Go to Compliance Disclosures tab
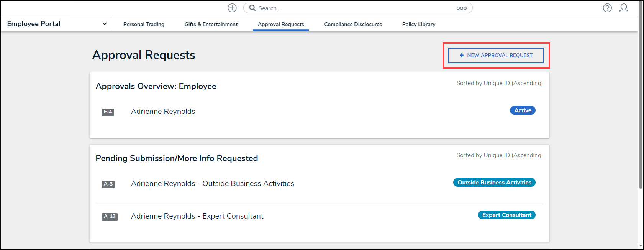The height and width of the screenshot is (250, 644). tap(353, 24)
